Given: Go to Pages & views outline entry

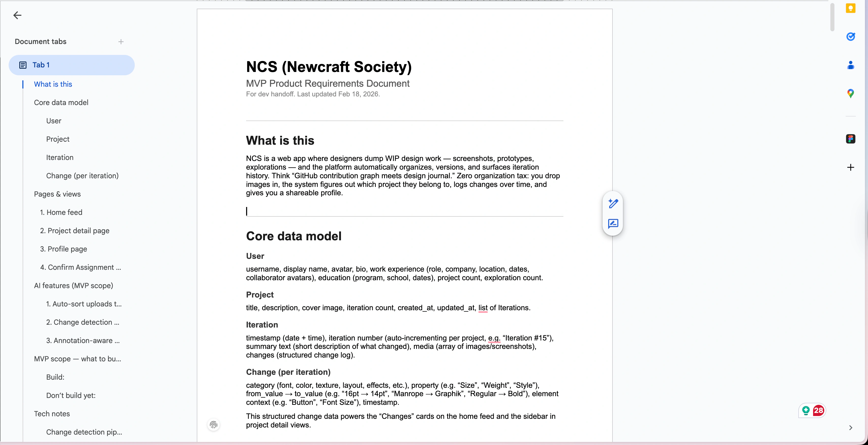Looking at the screenshot, I should (x=57, y=194).
